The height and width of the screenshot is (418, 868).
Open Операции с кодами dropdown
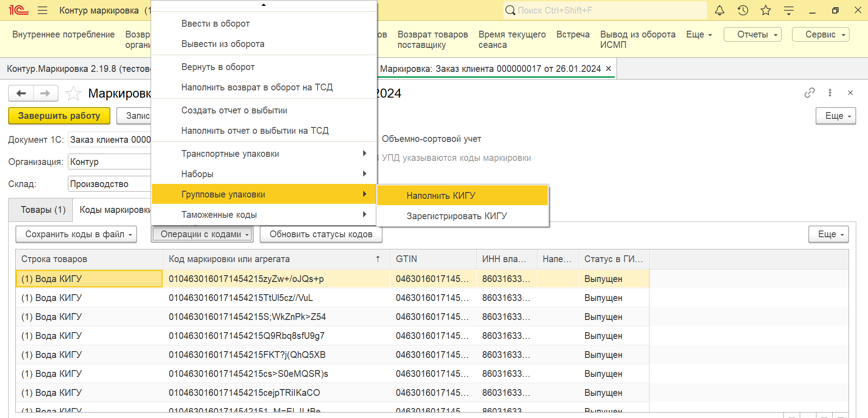pos(202,234)
